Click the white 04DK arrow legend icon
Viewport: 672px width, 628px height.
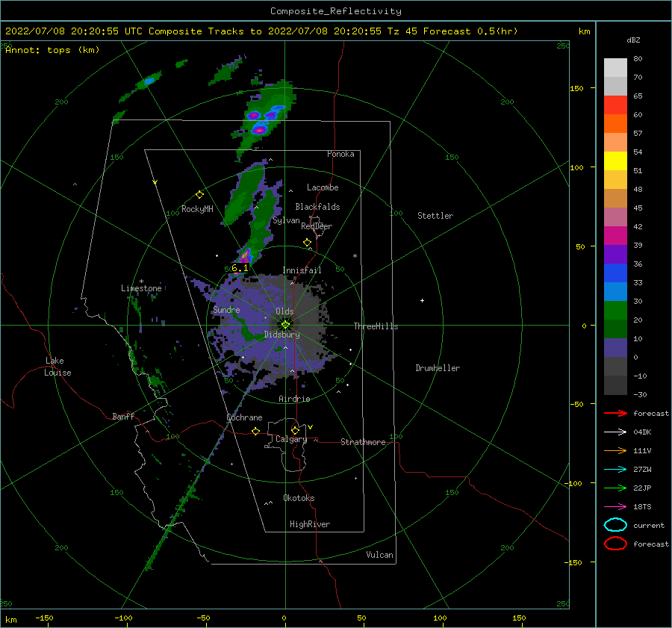coord(615,432)
